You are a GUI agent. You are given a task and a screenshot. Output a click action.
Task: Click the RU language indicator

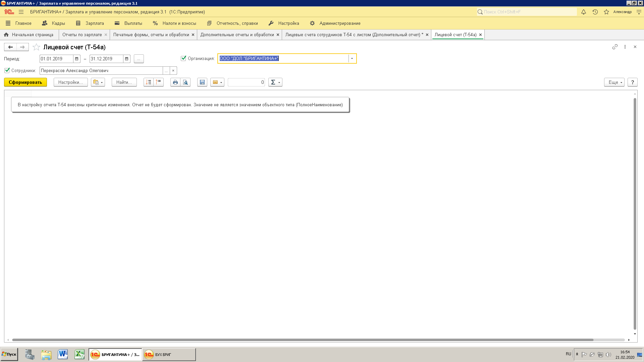[x=568, y=354]
